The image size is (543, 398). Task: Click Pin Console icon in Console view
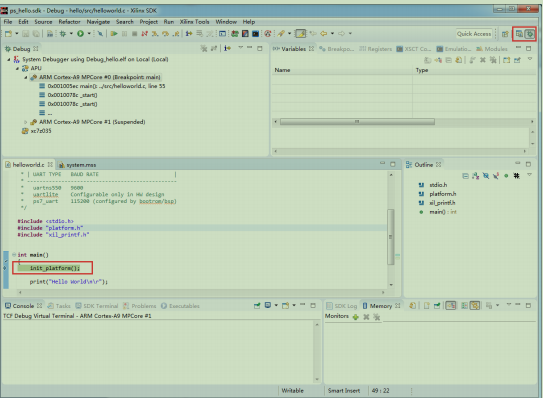tap(257, 306)
